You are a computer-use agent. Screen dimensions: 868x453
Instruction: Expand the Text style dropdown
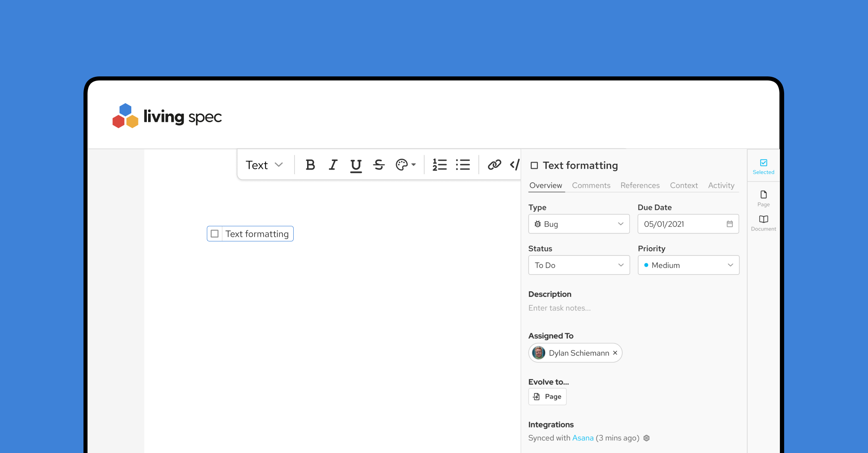264,165
